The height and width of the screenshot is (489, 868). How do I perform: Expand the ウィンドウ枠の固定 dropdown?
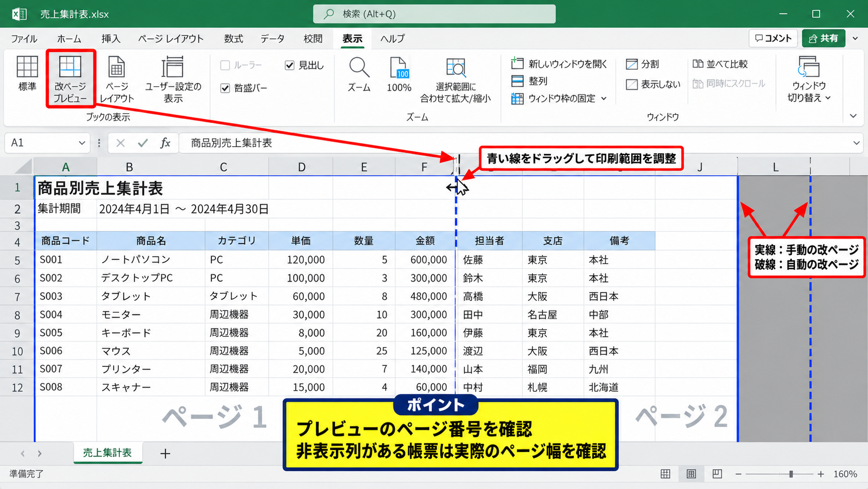coord(604,98)
